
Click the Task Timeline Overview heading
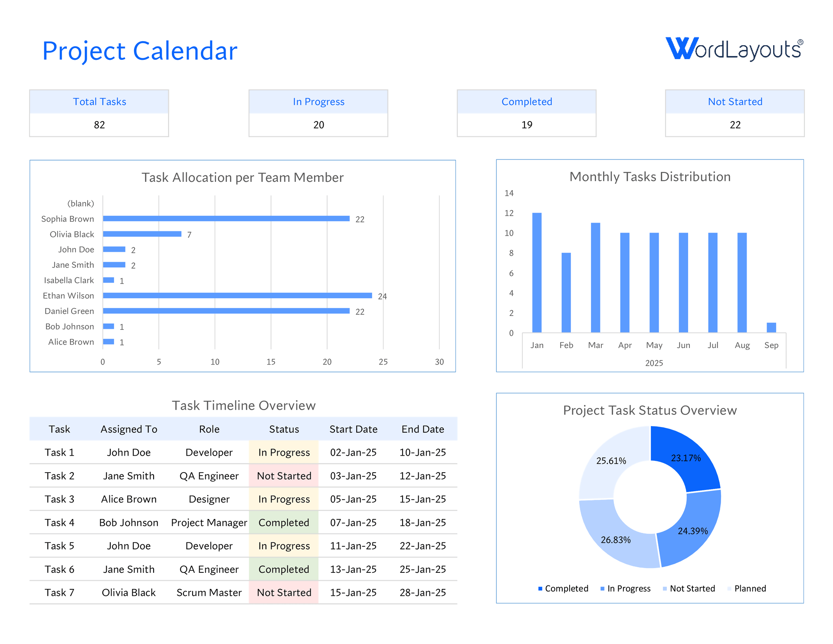pos(243,405)
